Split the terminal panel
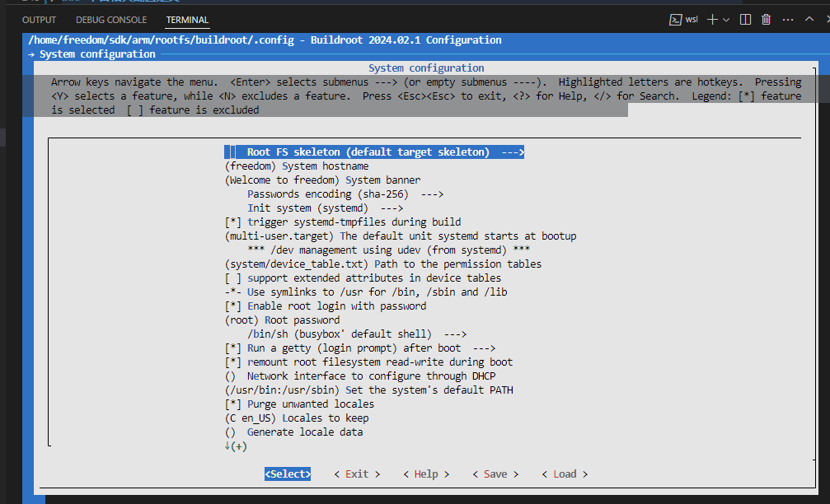 (745, 20)
